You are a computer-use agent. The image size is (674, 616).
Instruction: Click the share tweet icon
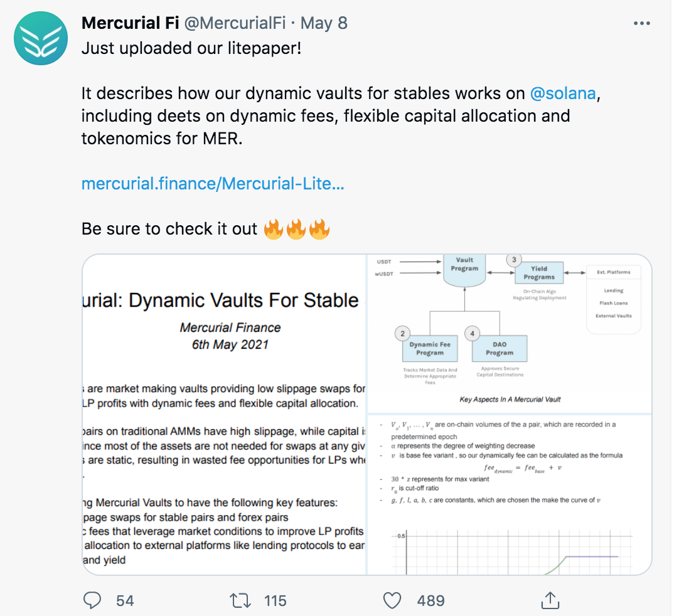[550, 600]
